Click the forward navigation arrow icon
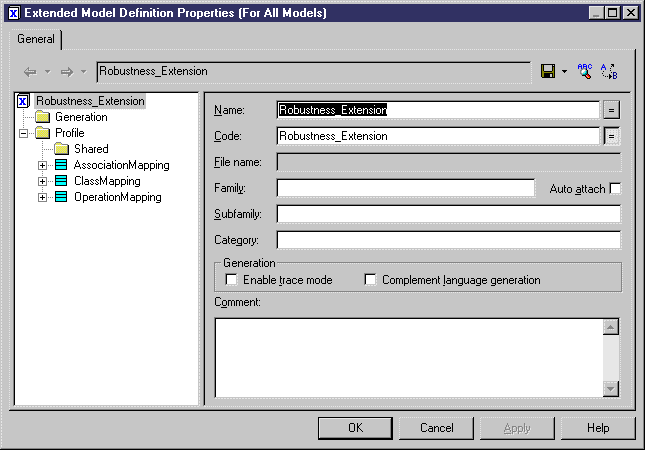The height and width of the screenshot is (450, 645). click(x=67, y=72)
